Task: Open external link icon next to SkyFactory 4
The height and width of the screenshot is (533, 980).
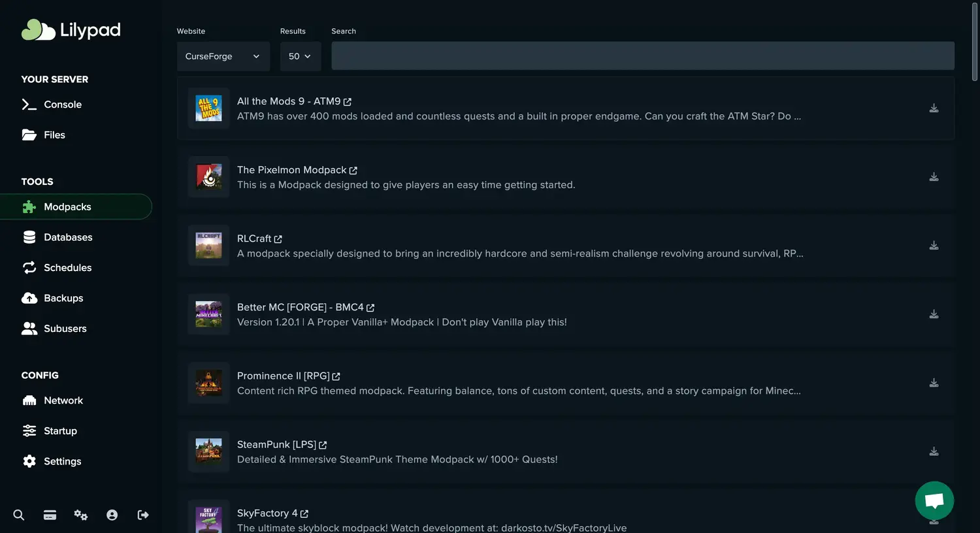Action: tap(304, 513)
